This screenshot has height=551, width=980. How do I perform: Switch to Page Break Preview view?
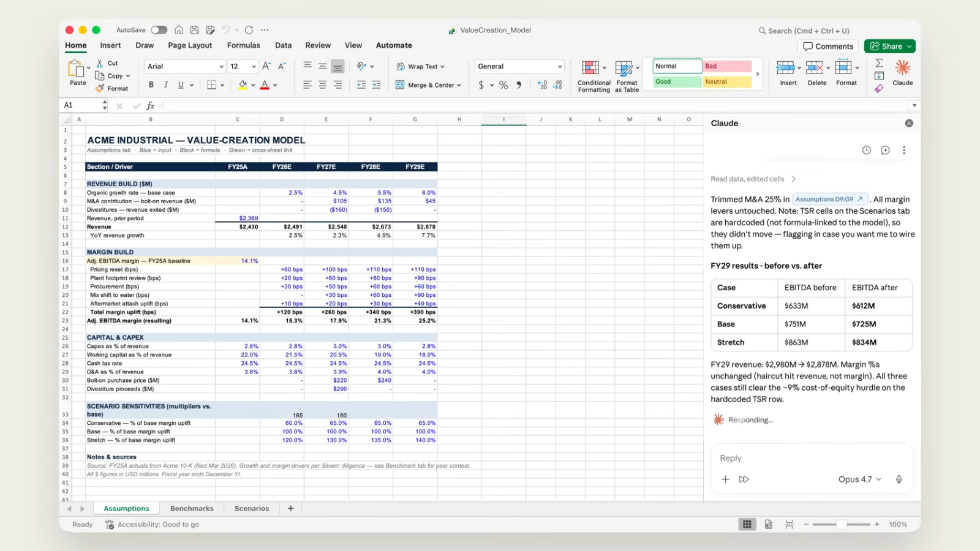[x=789, y=524]
